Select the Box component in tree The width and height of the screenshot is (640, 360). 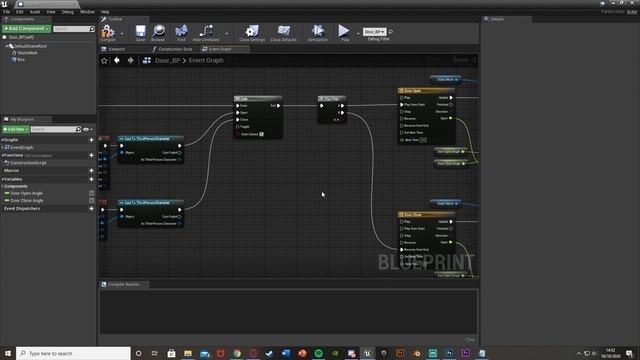(21, 60)
